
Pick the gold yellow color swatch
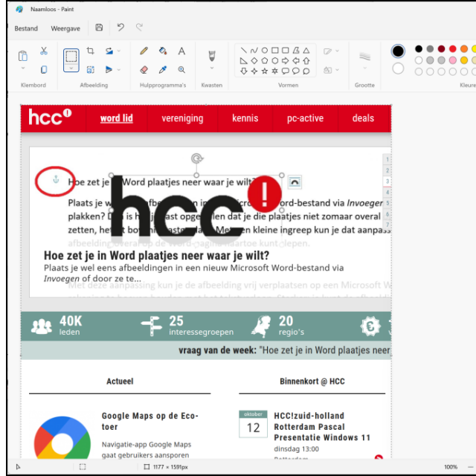coord(464,60)
